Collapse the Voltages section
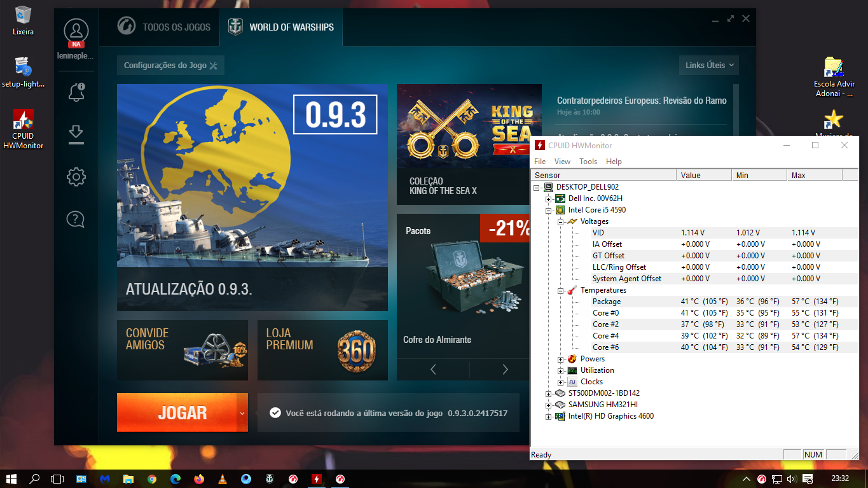 561,221
